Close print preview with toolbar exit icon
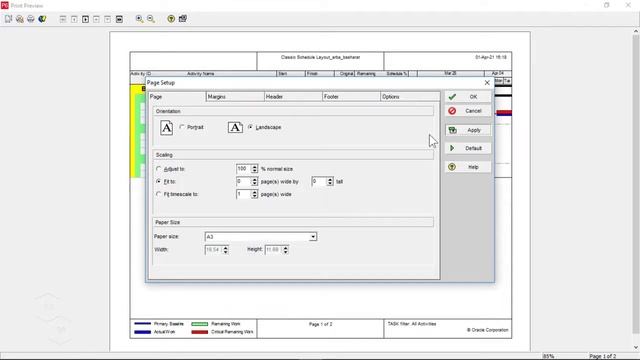 click(x=183, y=19)
